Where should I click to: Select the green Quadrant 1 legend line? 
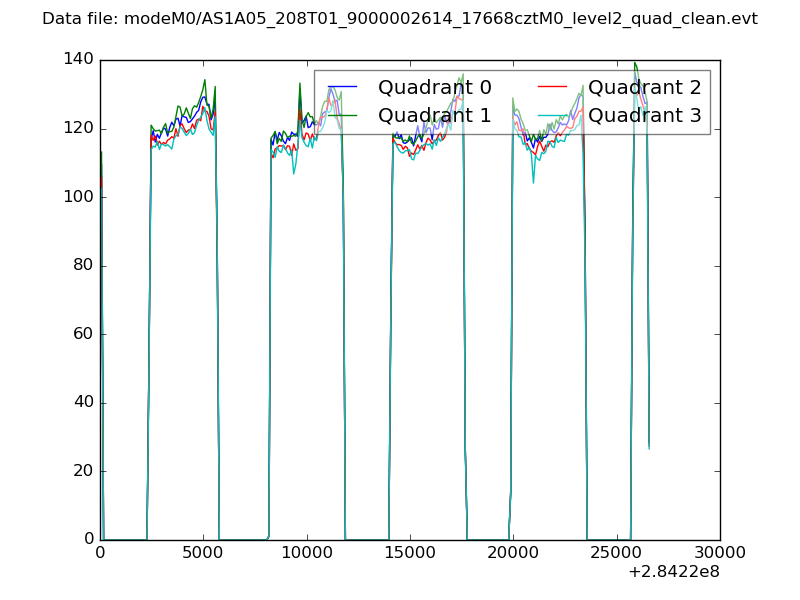tap(342, 116)
